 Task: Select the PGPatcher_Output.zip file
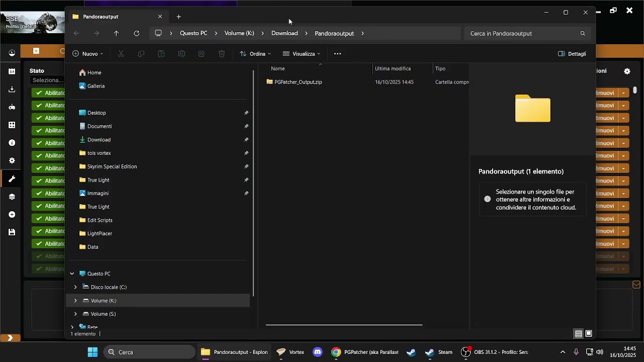294,82
